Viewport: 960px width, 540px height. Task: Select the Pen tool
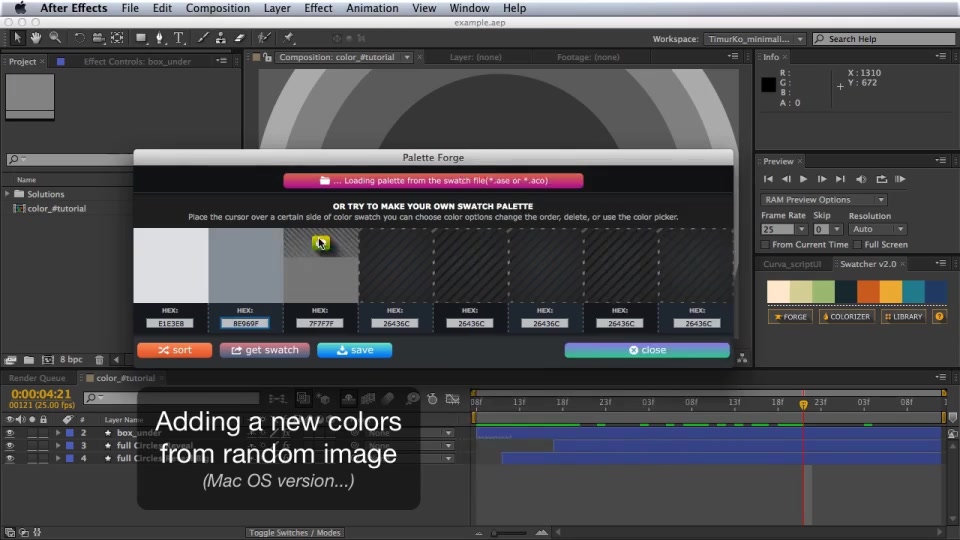click(x=160, y=38)
